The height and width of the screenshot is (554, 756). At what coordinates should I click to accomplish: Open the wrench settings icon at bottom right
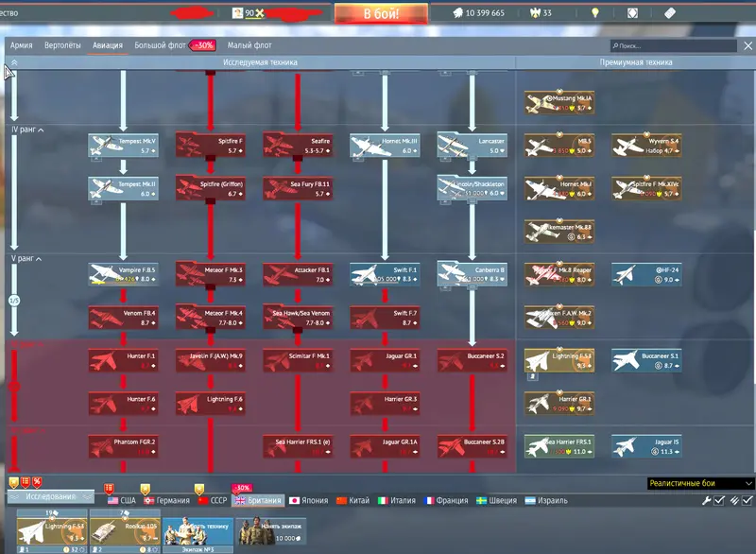tap(706, 500)
